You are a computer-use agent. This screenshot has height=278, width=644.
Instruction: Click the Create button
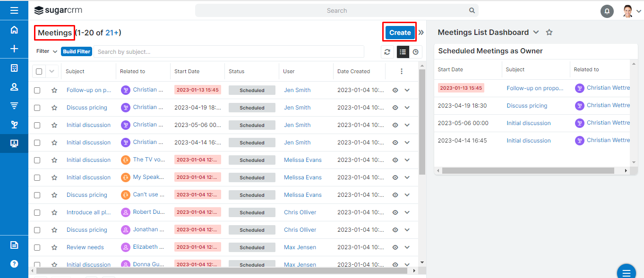point(400,33)
